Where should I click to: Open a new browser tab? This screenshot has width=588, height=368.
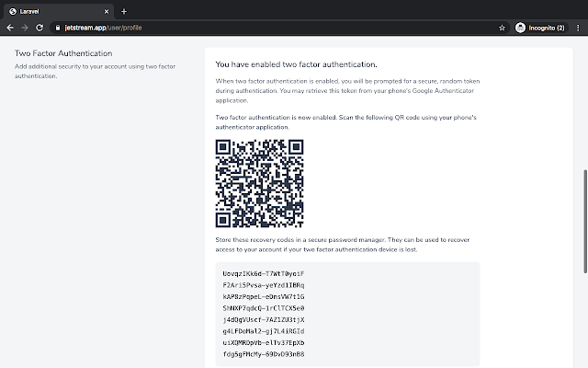[124, 12]
